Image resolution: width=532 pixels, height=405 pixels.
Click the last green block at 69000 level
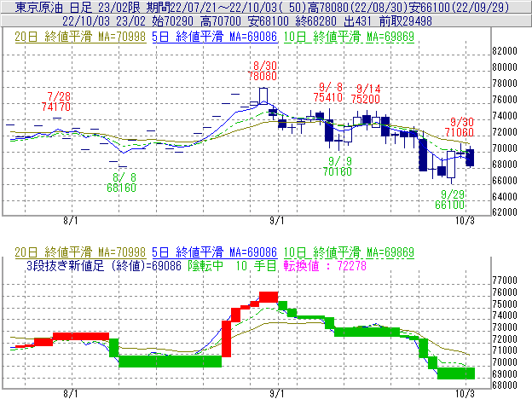click(x=456, y=373)
